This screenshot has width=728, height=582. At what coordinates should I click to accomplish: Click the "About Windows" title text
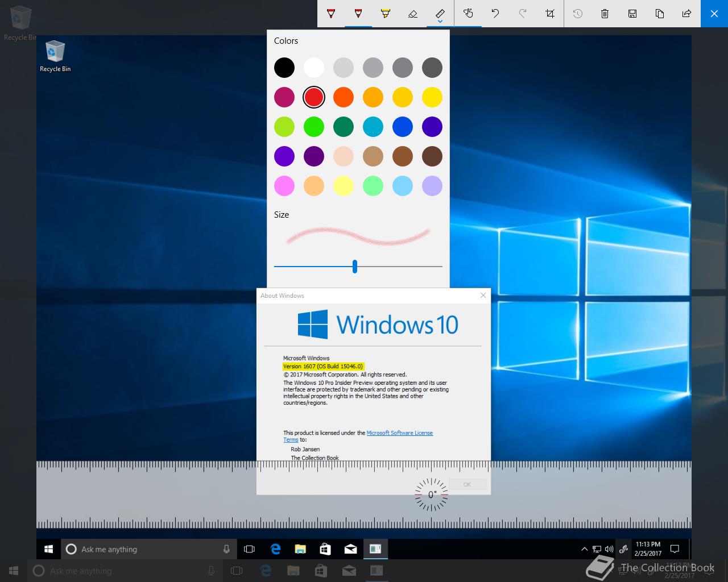(282, 296)
